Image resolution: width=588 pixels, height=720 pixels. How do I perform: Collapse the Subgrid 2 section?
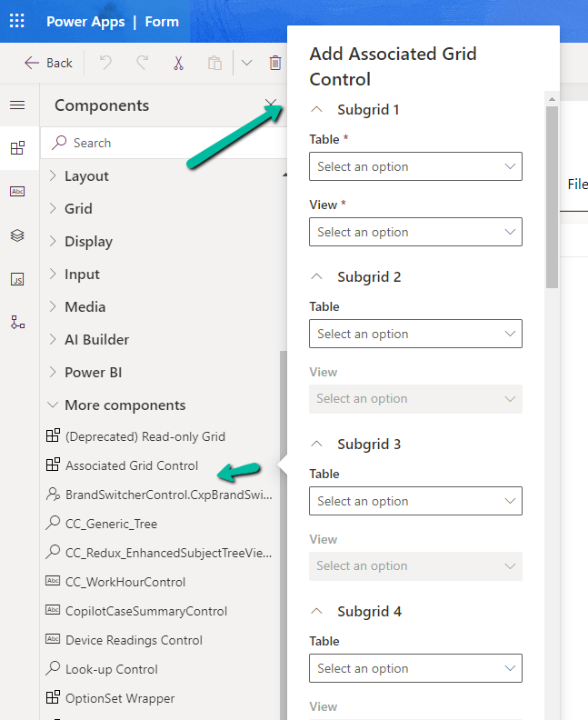317,276
